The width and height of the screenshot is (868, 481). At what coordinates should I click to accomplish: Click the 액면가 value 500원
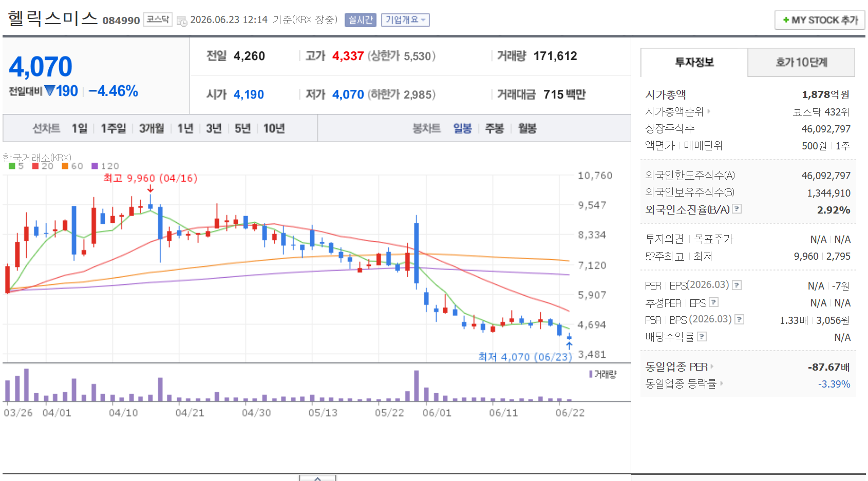coord(815,146)
